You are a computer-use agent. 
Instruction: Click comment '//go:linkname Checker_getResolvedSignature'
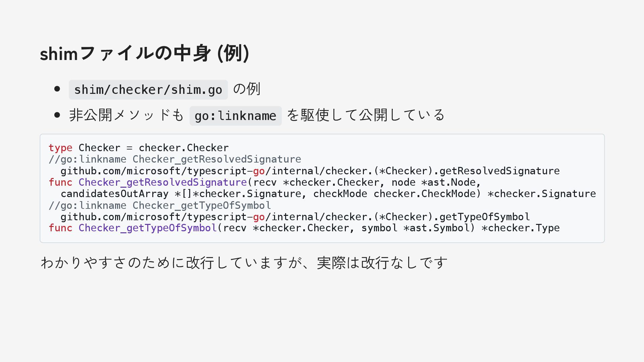[x=175, y=159]
